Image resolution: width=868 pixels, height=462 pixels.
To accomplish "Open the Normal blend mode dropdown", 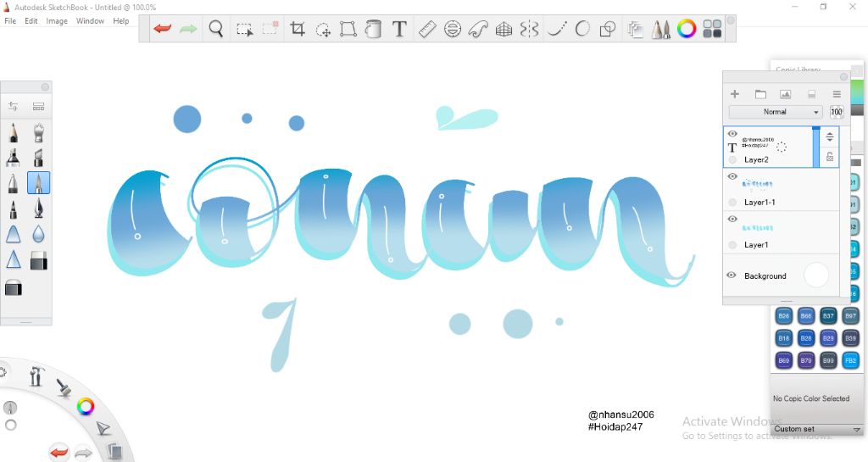I will tap(775, 112).
